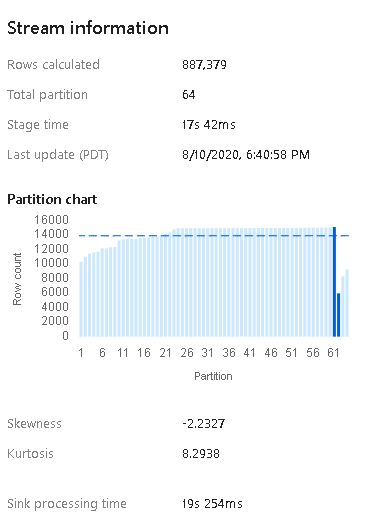Select the dark blue highlighted partition bar
The height and width of the screenshot is (517, 369).
334,282
